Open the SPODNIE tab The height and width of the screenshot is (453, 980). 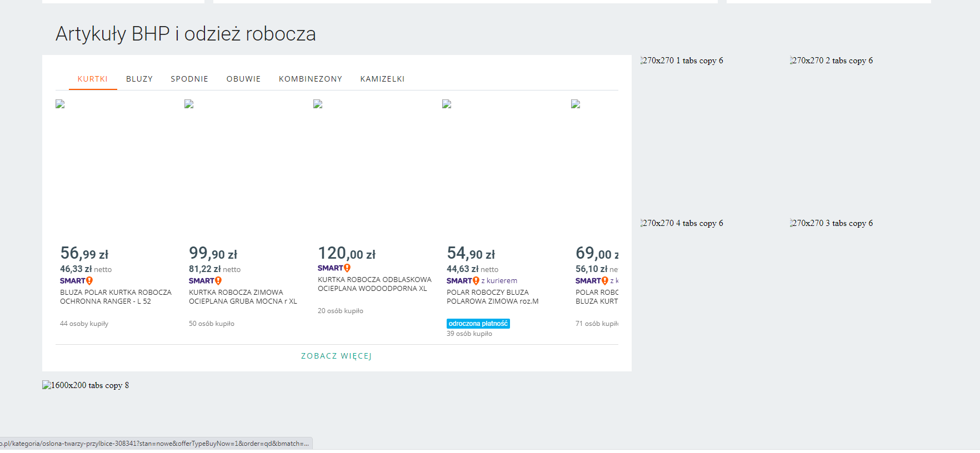click(189, 79)
